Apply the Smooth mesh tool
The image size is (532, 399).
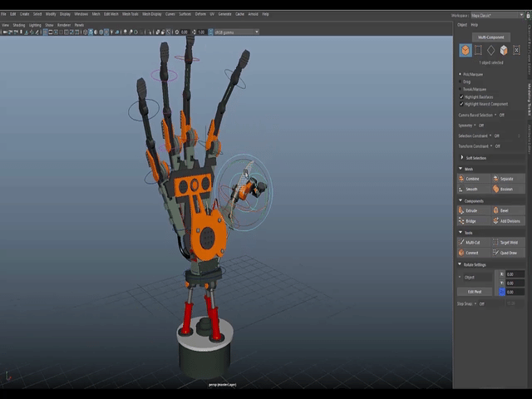click(471, 189)
